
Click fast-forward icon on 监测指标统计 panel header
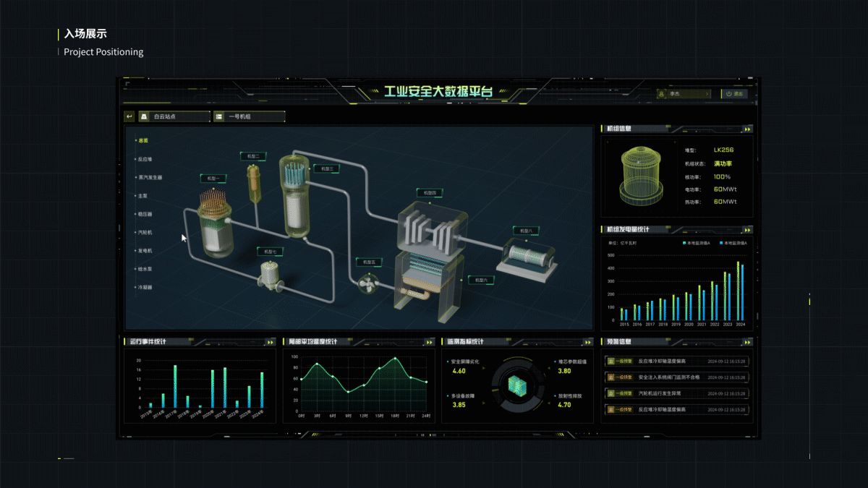pos(589,342)
